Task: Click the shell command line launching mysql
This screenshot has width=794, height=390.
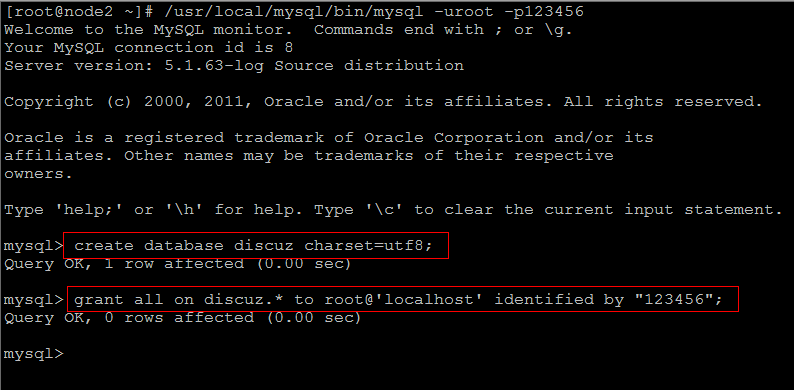Action: [294, 12]
